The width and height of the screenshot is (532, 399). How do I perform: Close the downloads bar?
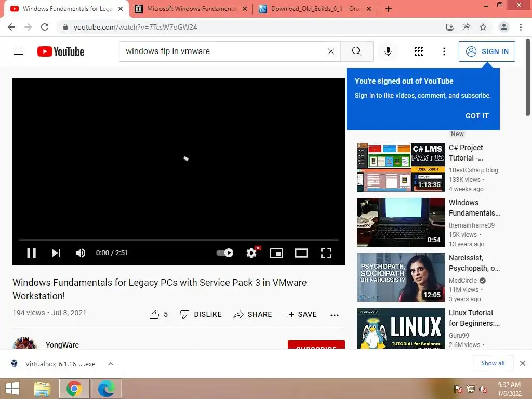523,363
